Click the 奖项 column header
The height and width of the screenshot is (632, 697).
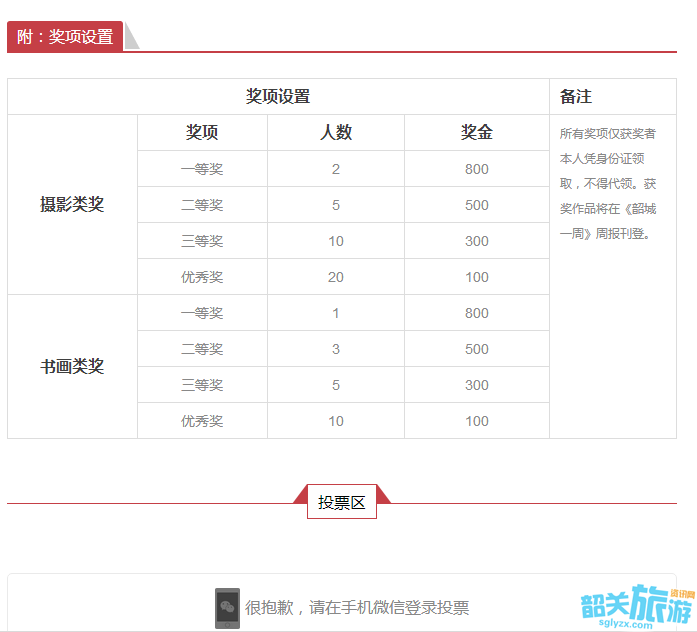click(202, 132)
